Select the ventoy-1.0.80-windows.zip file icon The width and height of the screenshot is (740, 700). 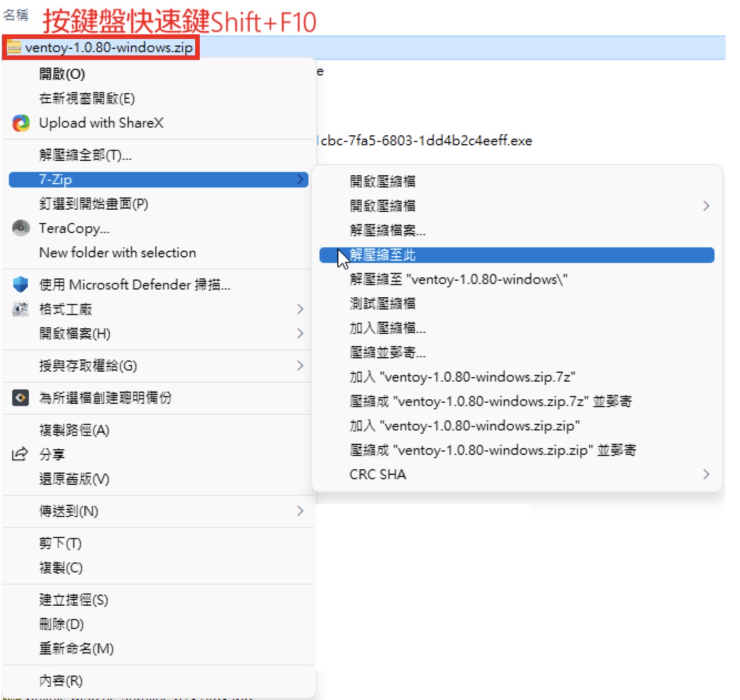(x=14, y=47)
